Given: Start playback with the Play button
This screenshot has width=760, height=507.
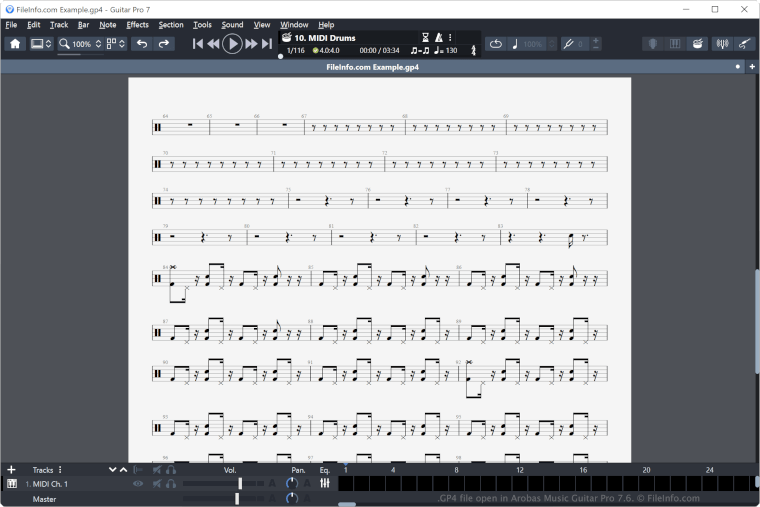Looking at the screenshot, I should point(232,44).
